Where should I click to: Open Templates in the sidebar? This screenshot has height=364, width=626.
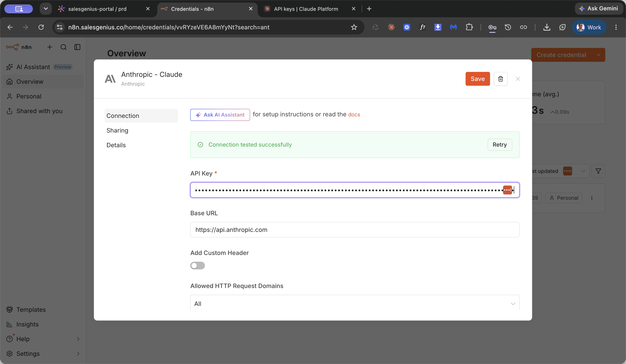(x=43, y=309)
